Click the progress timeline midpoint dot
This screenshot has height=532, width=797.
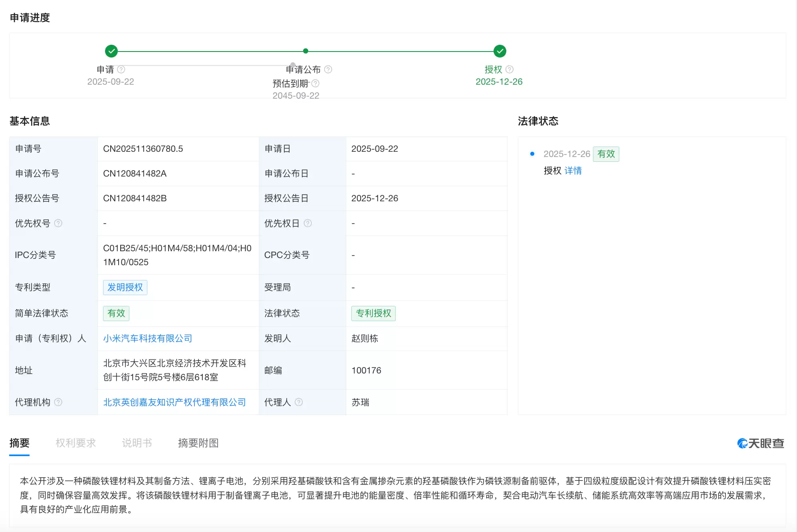coord(305,51)
